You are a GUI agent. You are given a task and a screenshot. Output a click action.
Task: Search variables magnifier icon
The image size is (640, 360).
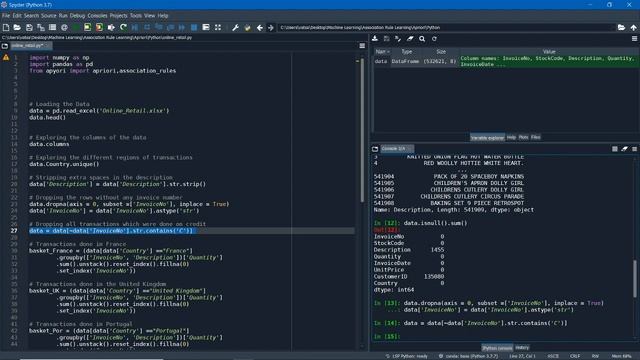(422, 38)
